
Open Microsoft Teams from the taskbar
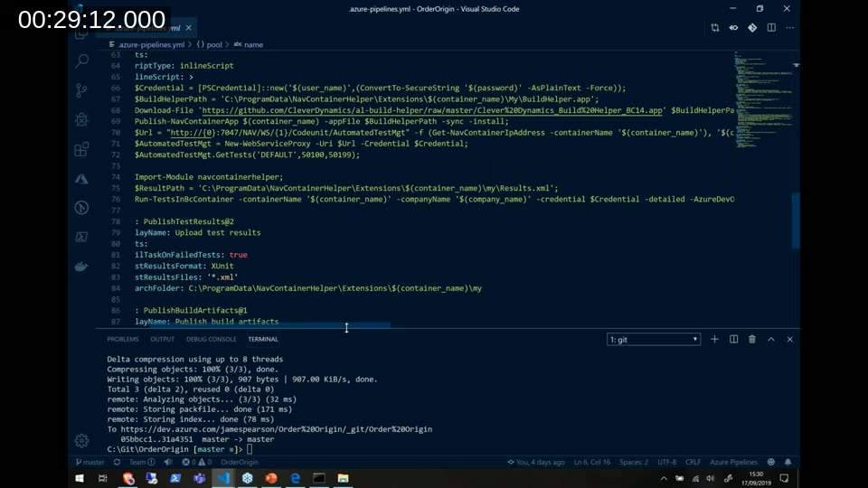point(199,478)
